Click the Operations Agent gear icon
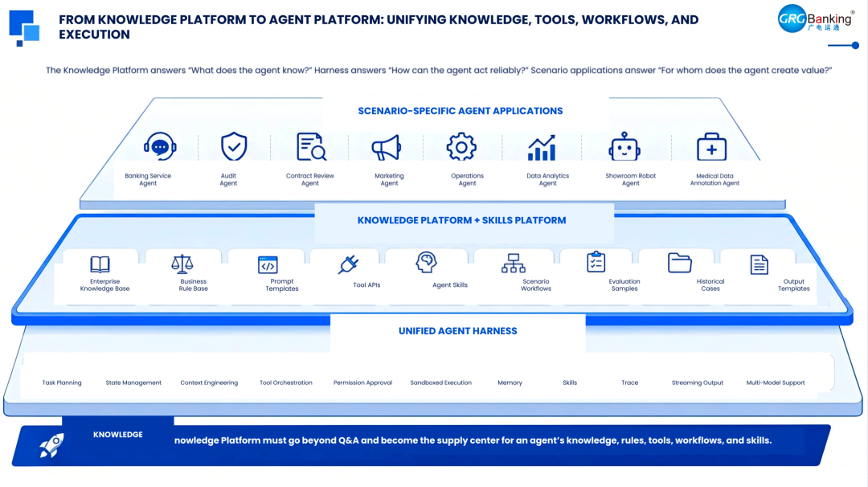868x487 pixels. (x=461, y=146)
